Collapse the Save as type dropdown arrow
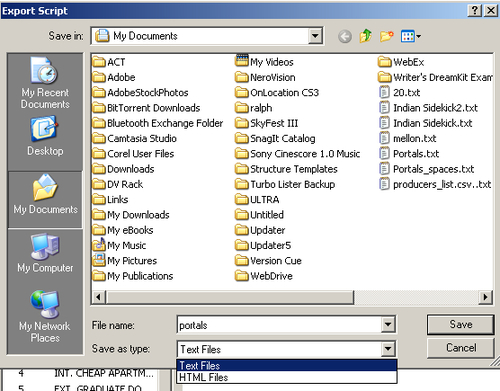Viewport: 500px width, 391px height. pyautogui.click(x=388, y=349)
